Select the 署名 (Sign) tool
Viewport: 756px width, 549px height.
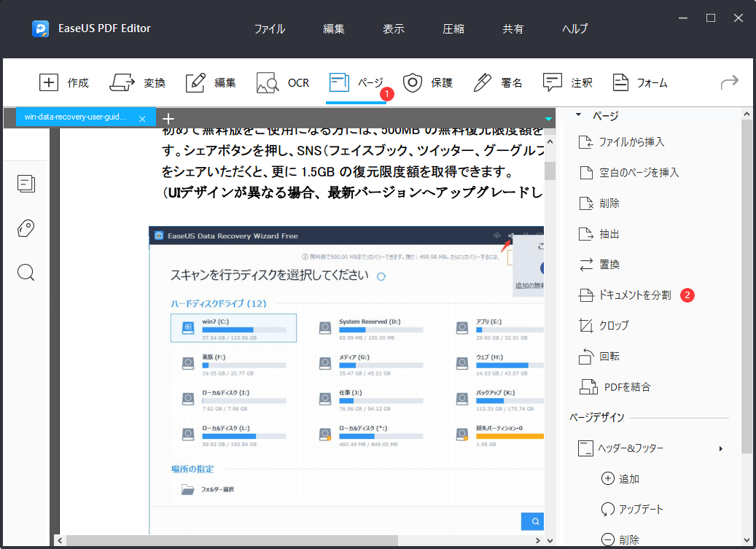point(497,82)
